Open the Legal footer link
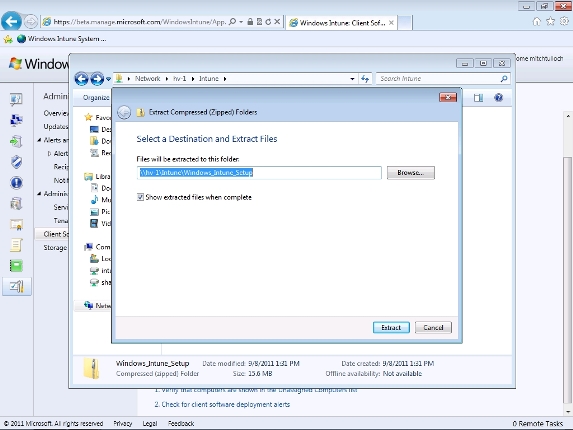 (150, 423)
